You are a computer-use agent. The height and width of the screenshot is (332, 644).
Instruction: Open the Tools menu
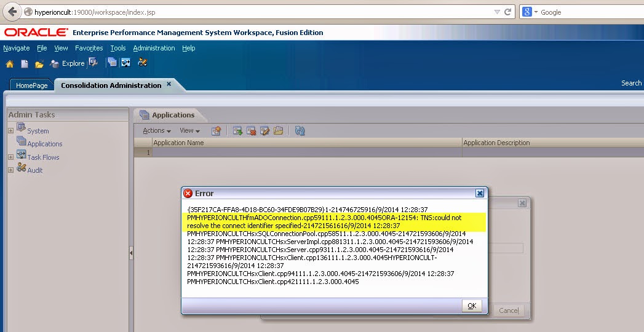(x=118, y=48)
